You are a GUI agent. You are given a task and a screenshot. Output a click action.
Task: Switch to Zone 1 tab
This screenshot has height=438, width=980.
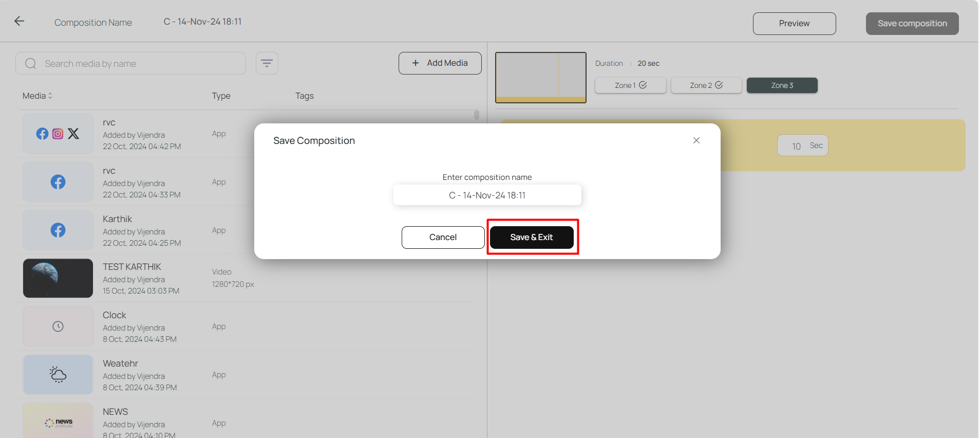630,85
